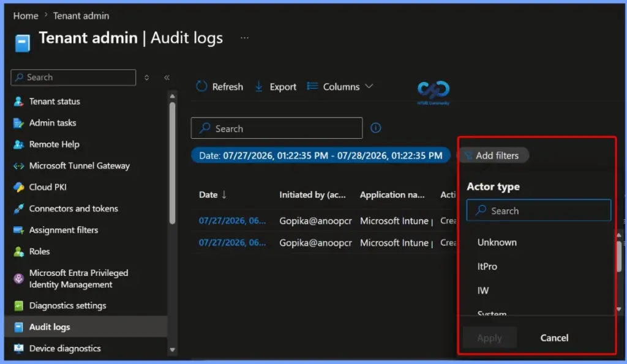Click sidebar scrollbar up arrow
This screenshot has height=364, width=627.
(172, 96)
